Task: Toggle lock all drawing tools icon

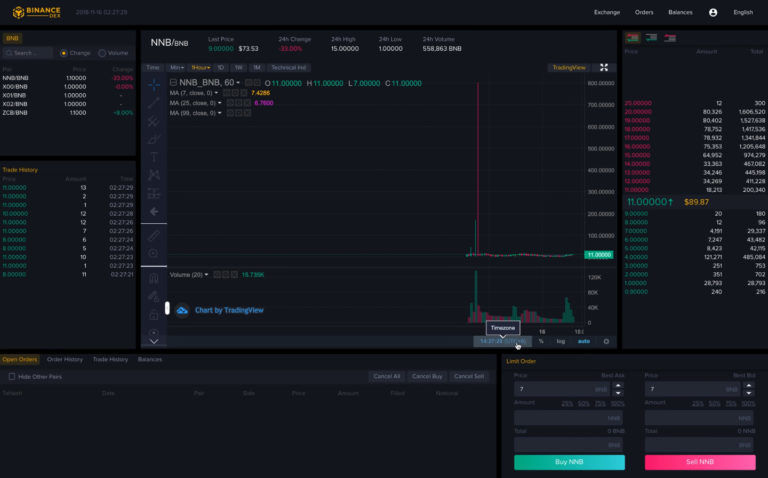Action: [x=154, y=314]
